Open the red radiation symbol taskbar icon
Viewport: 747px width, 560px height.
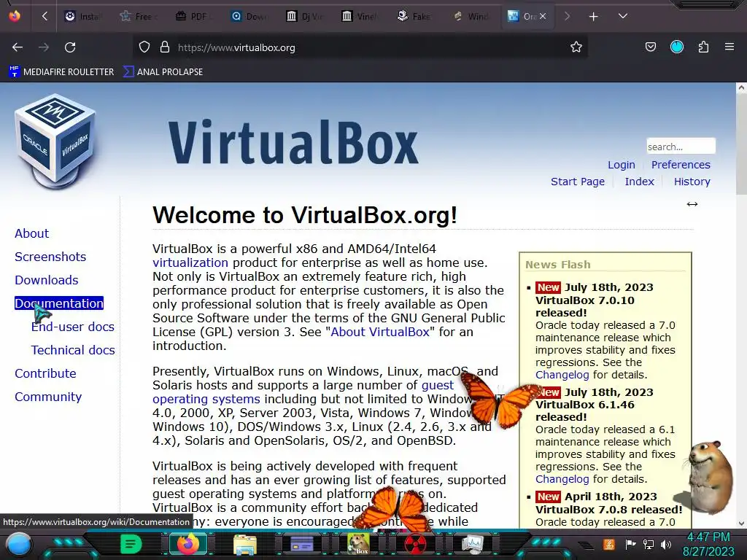click(415, 544)
